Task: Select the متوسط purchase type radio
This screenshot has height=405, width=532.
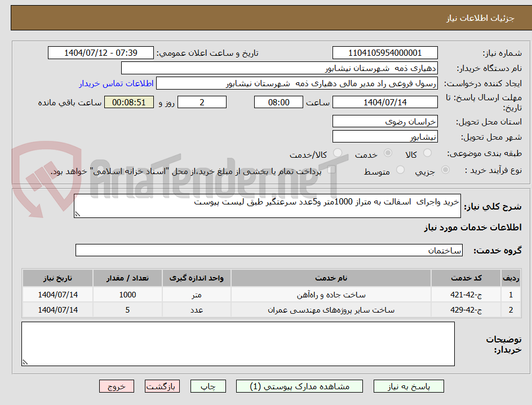Action: click(400, 171)
